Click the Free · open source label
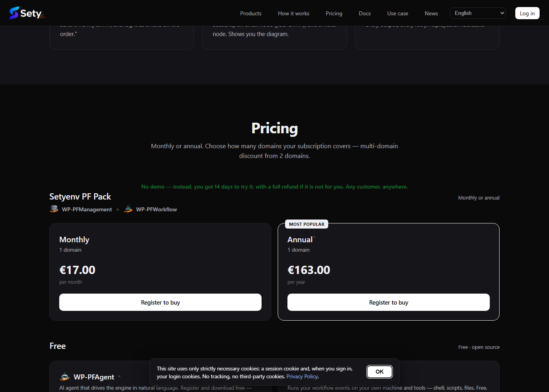Screen dimensions: 549x392 [479, 347]
